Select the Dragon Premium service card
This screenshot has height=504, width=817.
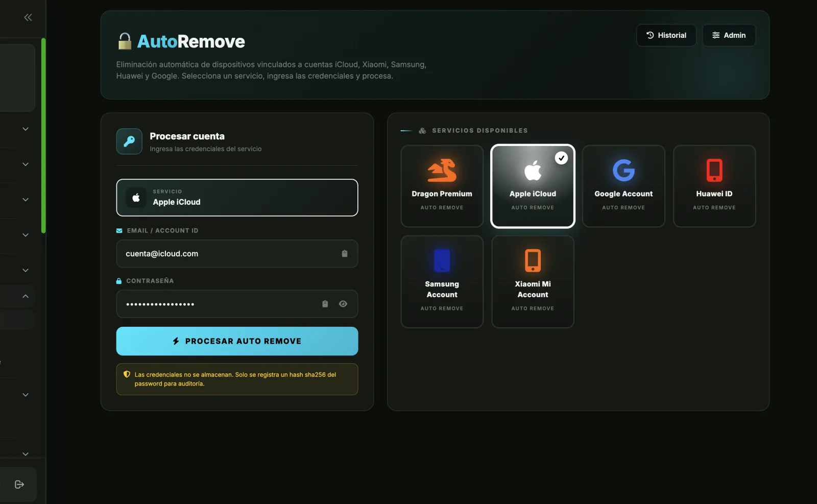pos(442,186)
